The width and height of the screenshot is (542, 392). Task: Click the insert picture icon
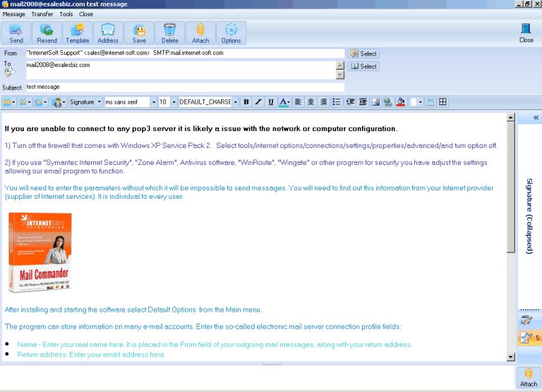click(375, 102)
